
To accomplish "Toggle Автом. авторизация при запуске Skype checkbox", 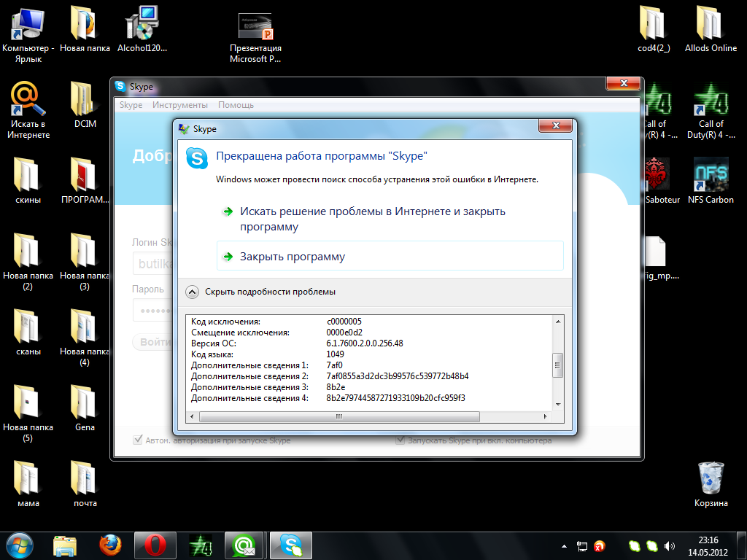I will click(x=138, y=440).
